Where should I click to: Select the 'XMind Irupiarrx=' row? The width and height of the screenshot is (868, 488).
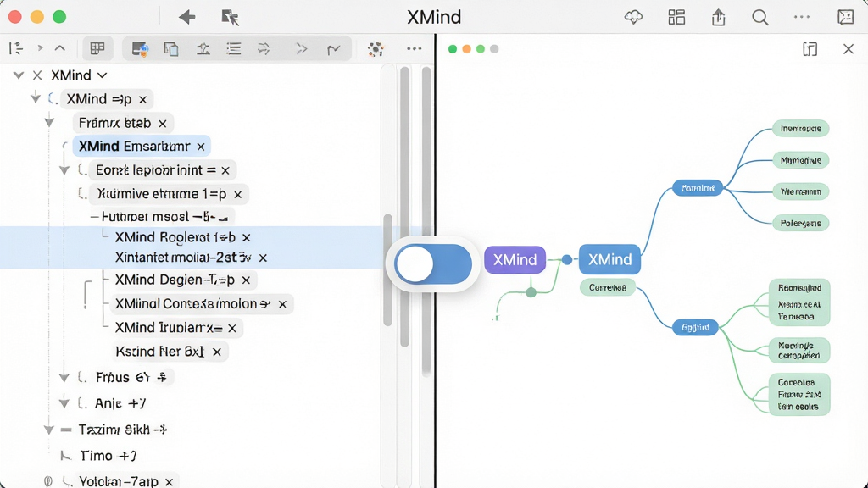(x=175, y=328)
